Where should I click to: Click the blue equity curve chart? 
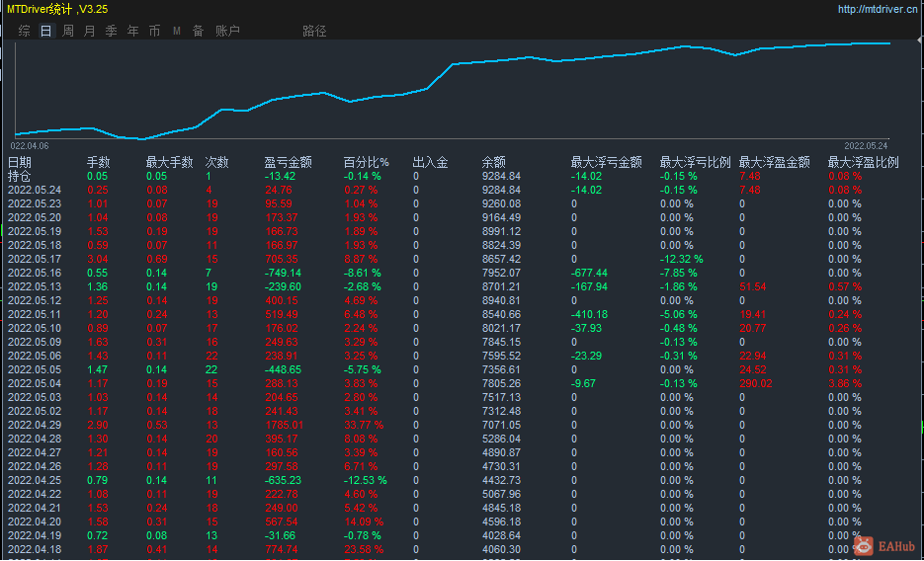click(452, 90)
